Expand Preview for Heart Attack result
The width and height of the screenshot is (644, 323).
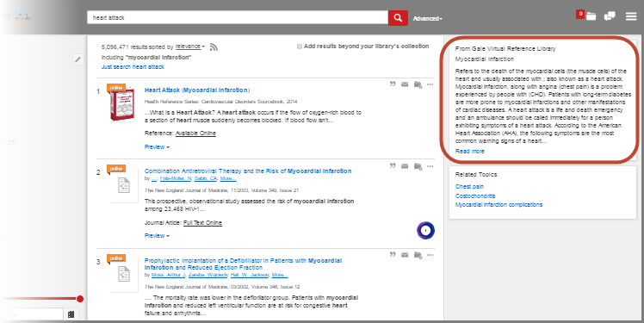point(157,146)
